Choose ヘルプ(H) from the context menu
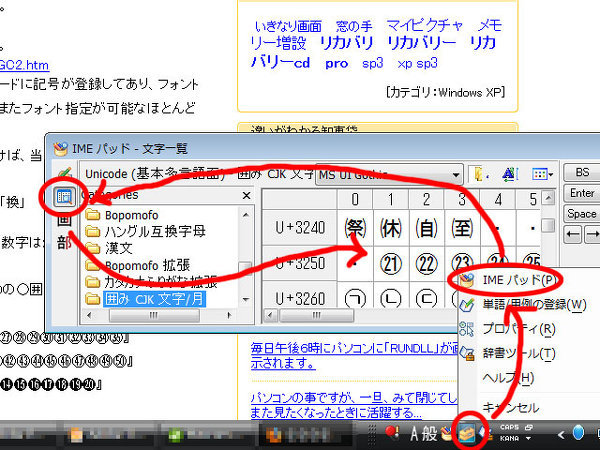Image resolution: width=600 pixels, height=450 pixels. (508, 378)
